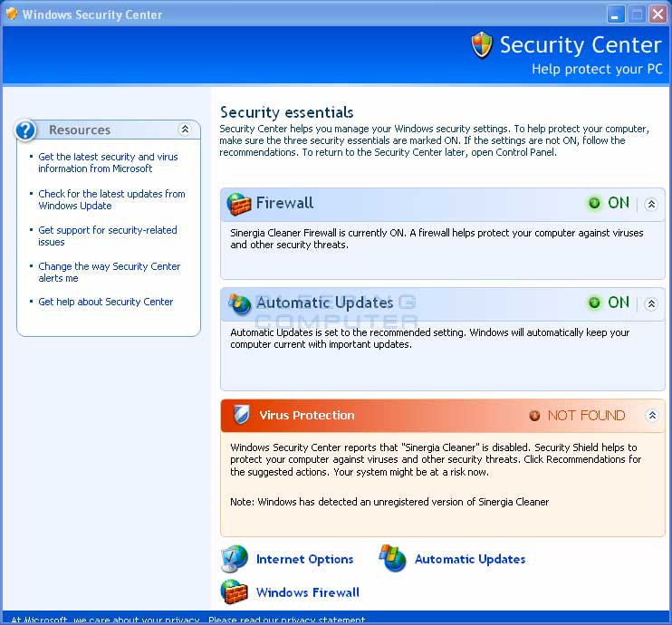Click the bottom Automatic Updates Windows logo icon
This screenshot has height=625, width=672.
pyautogui.click(x=393, y=559)
